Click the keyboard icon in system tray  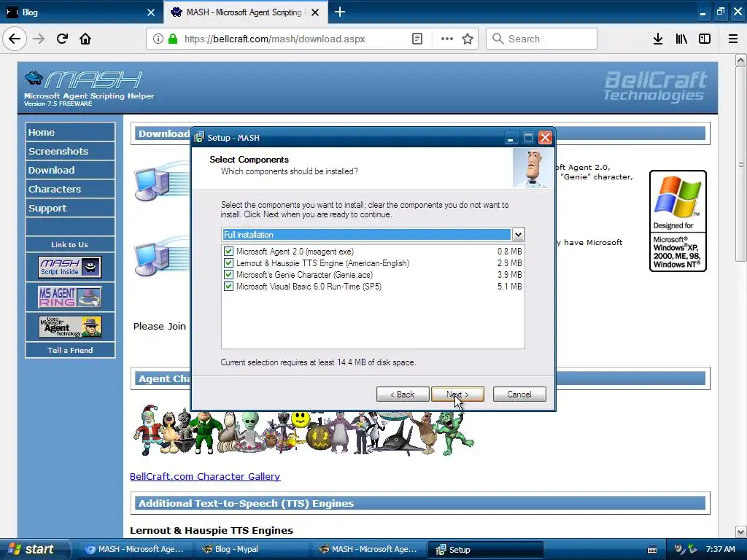(652, 550)
